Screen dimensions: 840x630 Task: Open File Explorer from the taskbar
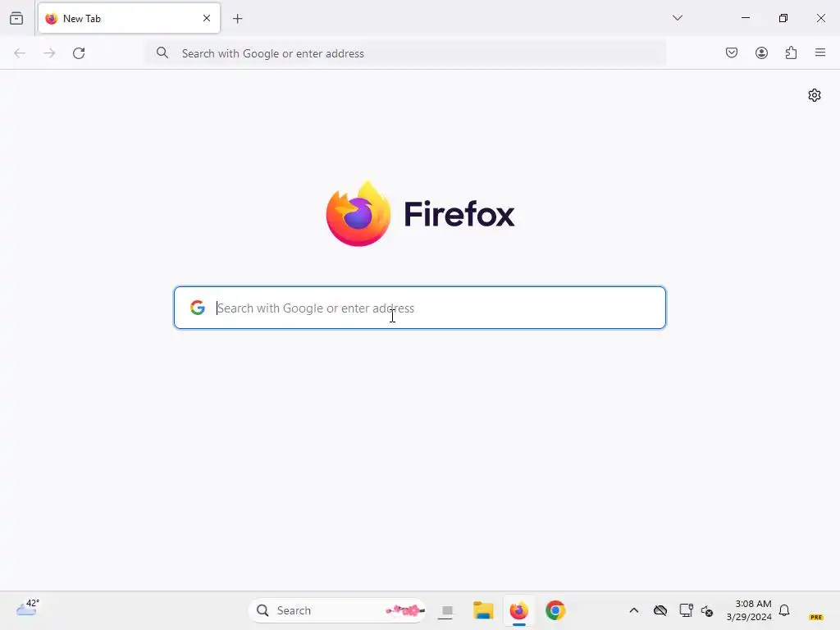[482, 610]
